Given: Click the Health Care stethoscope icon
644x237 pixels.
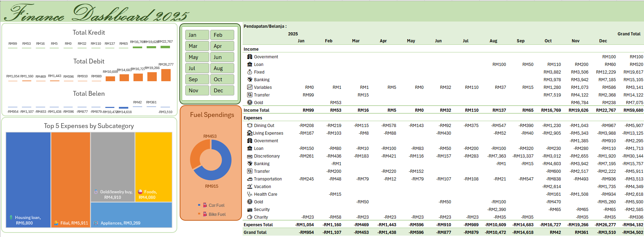Looking at the screenshot, I should click(x=250, y=194).
